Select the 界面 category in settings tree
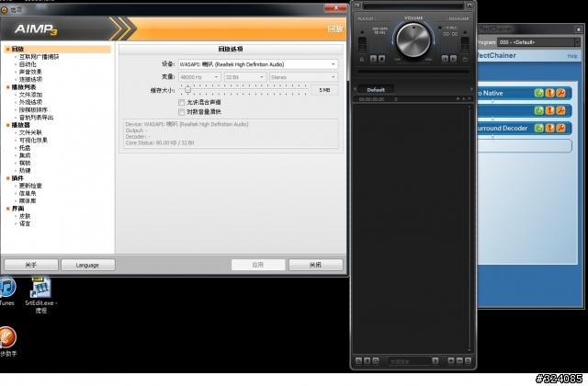The image size is (588, 386). point(17,209)
